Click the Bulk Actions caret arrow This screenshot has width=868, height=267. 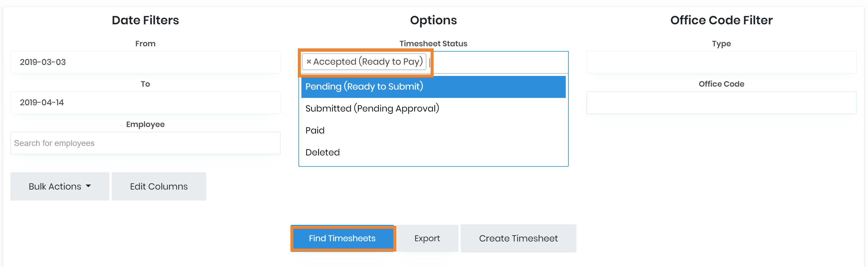tap(88, 186)
